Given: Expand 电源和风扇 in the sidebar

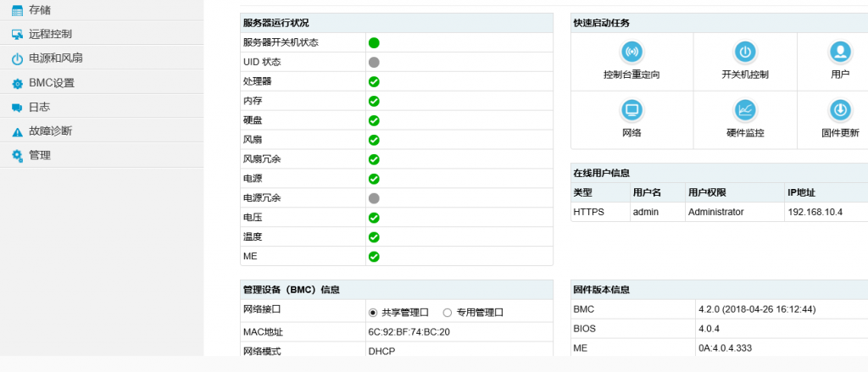Looking at the screenshot, I should 55,58.
